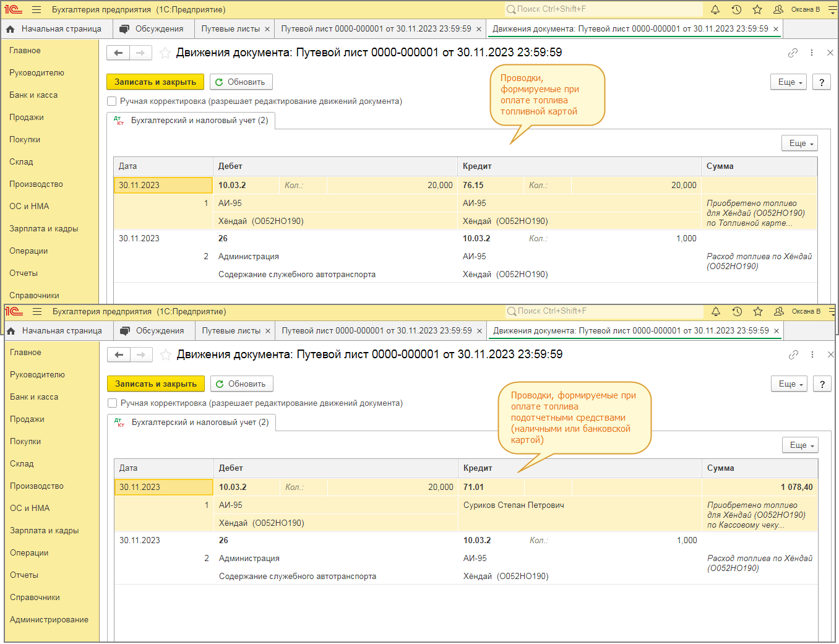
Task: Open three-dots form menu in lower window
Action: pos(812,354)
